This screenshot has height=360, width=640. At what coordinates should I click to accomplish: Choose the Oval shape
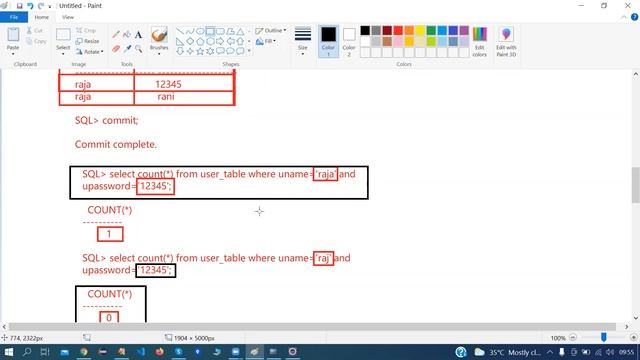tap(200, 31)
